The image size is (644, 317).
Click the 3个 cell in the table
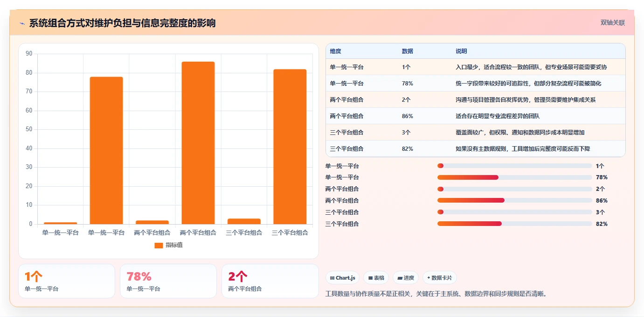pyautogui.click(x=406, y=133)
